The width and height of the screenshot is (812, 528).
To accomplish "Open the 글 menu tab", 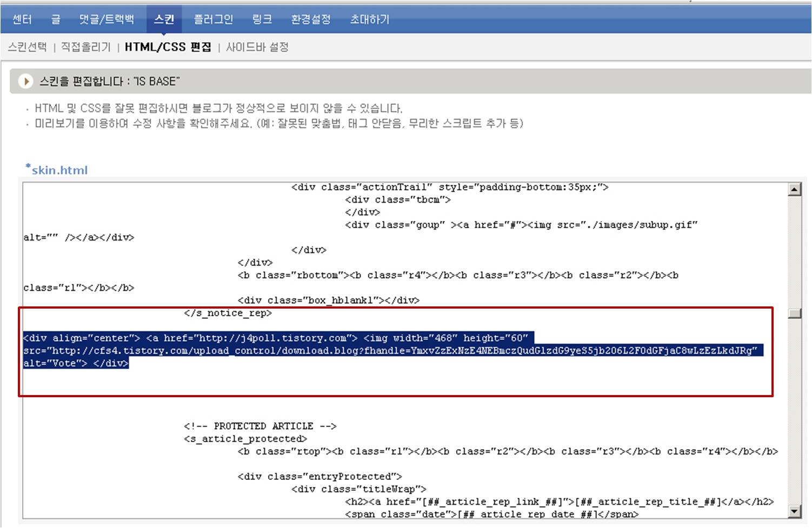I will tap(56, 19).
